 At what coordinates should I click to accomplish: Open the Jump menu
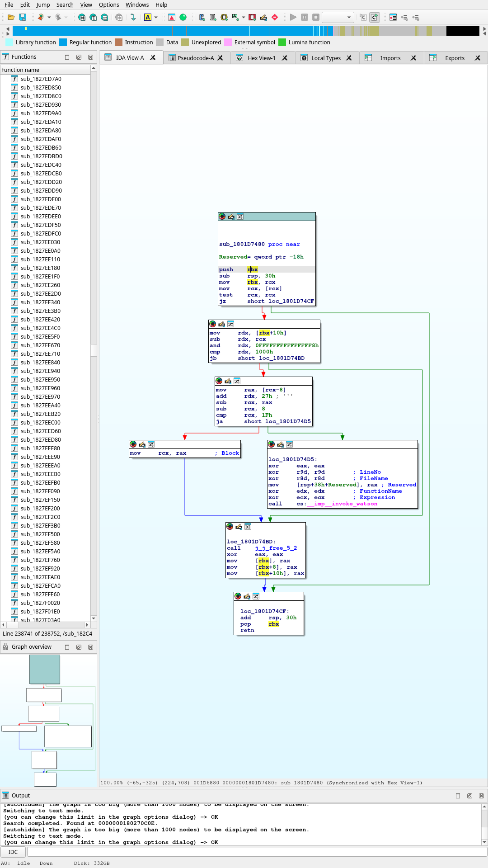tap(43, 5)
